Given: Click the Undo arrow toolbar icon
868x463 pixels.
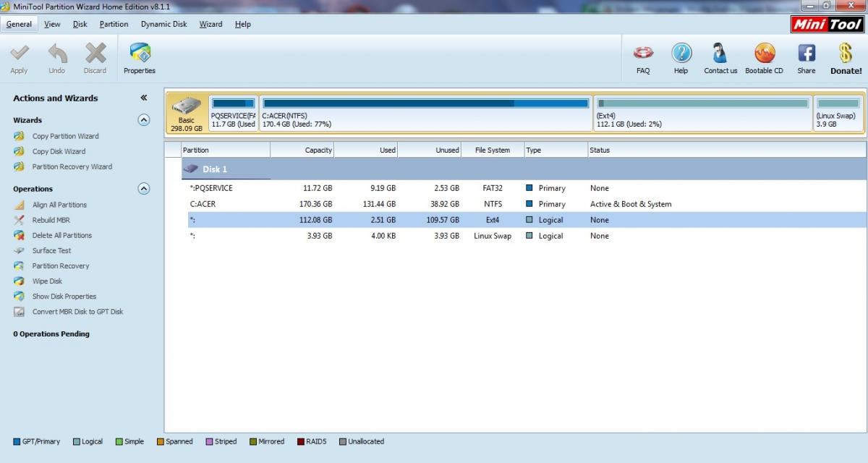Looking at the screenshot, I should [x=57, y=54].
